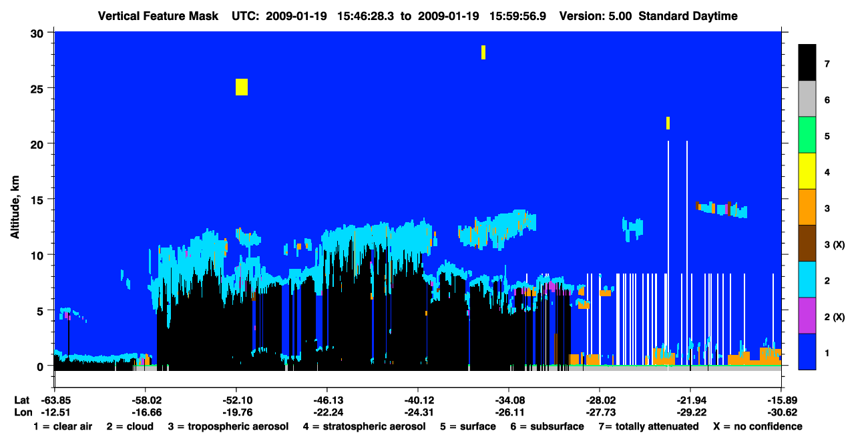Click the magenta colorbar segment labeled 2 (X)
This screenshot has width=868, height=445.
(807, 316)
